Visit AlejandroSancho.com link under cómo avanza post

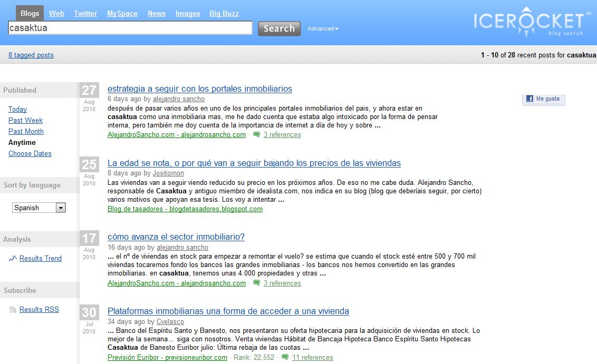coord(177,283)
